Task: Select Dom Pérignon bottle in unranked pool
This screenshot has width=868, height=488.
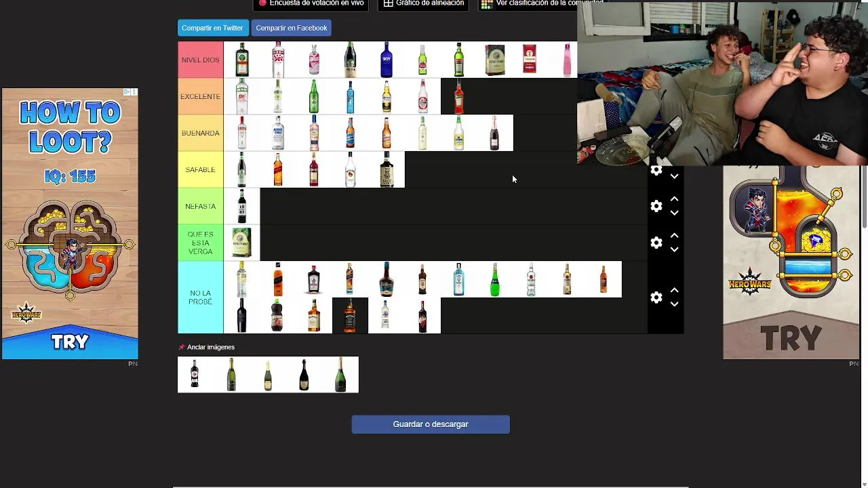Action: (x=304, y=375)
